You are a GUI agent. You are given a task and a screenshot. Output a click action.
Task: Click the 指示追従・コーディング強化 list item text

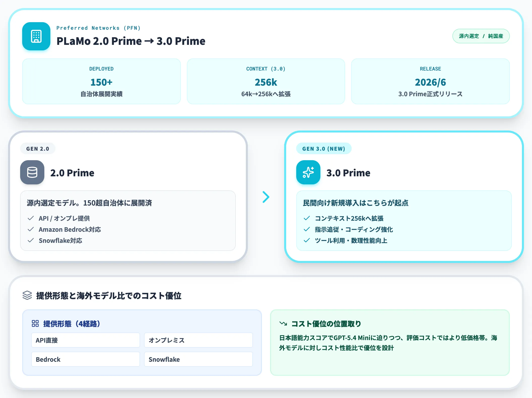click(354, 229)
